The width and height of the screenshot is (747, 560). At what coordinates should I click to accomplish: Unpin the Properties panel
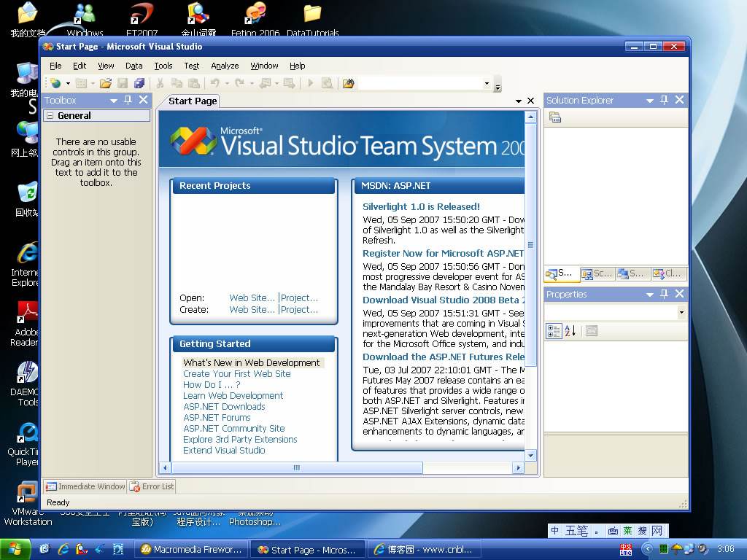point(665,295)
